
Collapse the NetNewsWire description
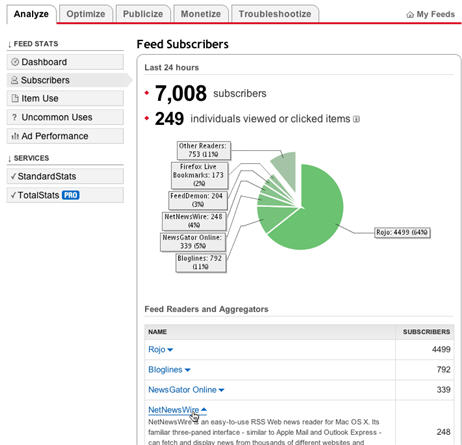tap(177, 410)
